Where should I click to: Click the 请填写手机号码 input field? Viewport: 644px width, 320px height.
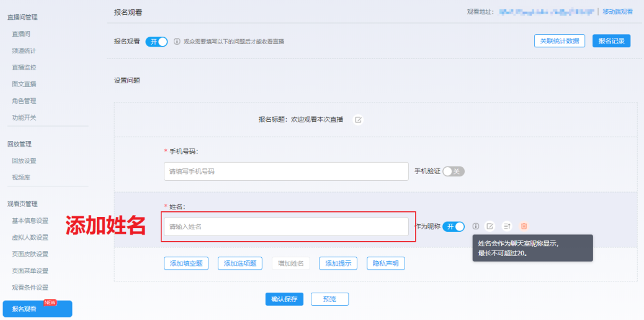[285, 171]
